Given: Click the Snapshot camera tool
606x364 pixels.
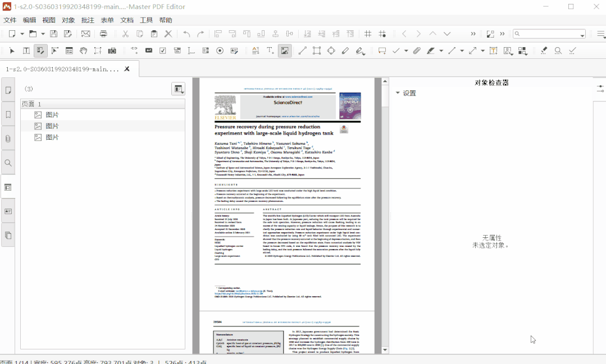Looking at the screenshot, I should [112, 50].
